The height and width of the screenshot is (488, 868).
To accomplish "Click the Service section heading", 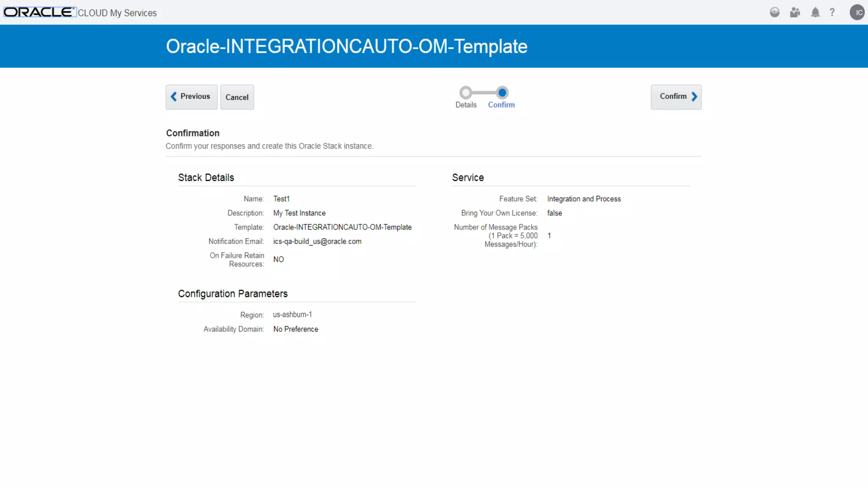I will [467, 177].
